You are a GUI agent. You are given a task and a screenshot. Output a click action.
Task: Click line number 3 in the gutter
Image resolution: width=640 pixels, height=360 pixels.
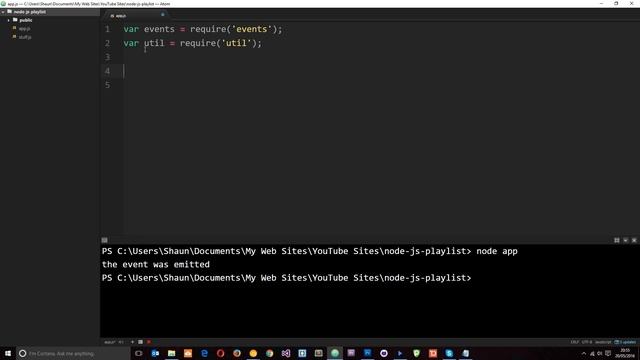[x=107, y=57]
